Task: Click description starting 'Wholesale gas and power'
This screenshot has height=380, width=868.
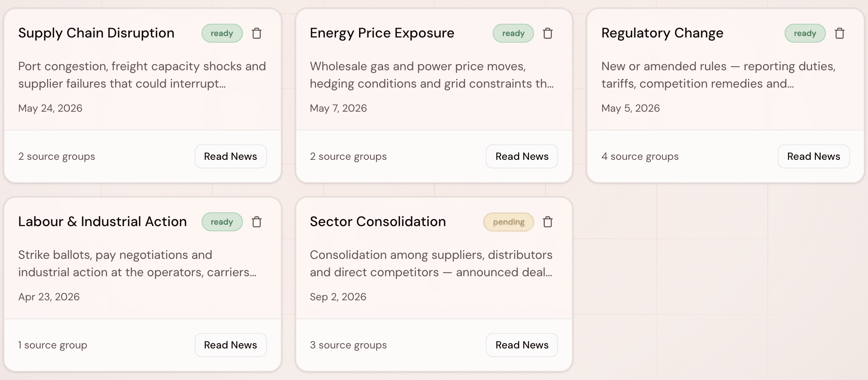Action: pyautogui.click(x=432, y=75)
